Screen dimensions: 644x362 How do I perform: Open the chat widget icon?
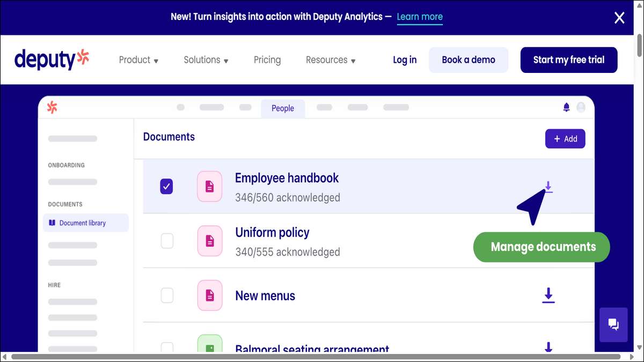[x=613, y=324]
